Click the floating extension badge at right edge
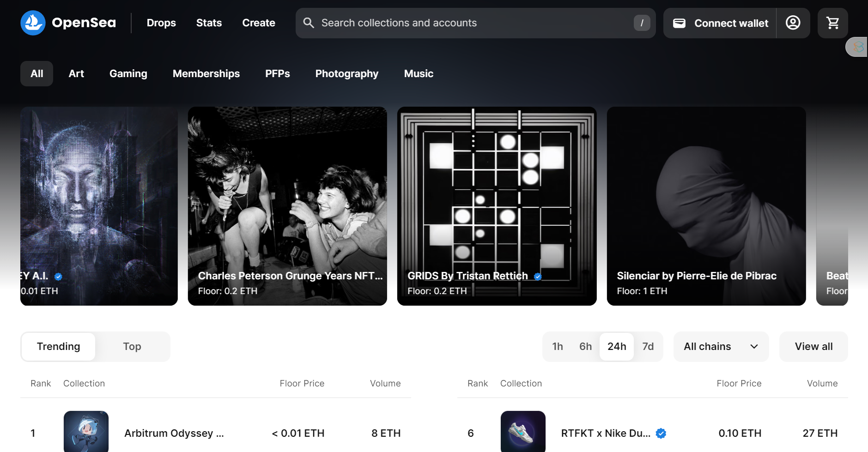Image resolution: width=868 pixels, height=452 pixels. point(857,47)
